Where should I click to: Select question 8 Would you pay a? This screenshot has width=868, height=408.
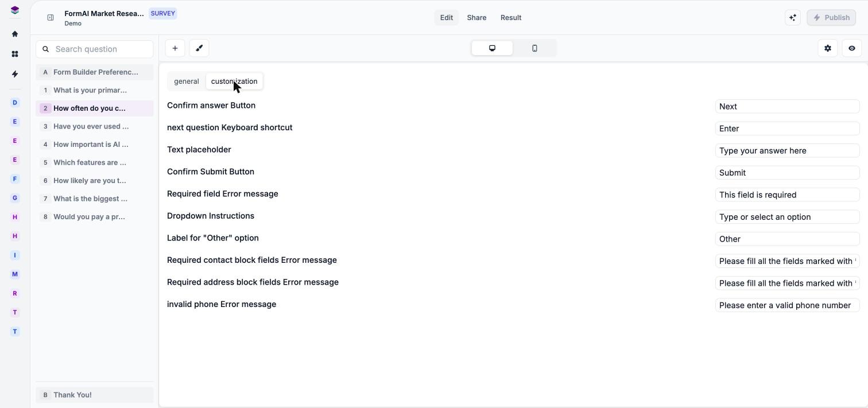point(95,217)
